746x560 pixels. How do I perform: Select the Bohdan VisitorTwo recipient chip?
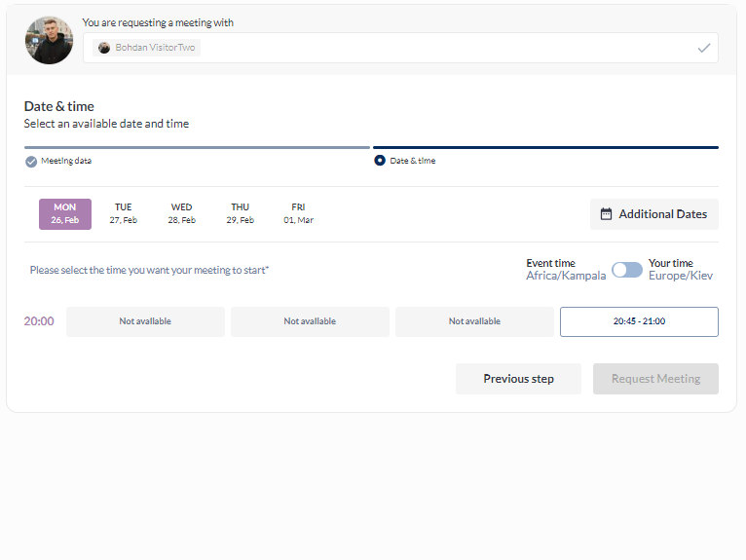click(147, 48)
